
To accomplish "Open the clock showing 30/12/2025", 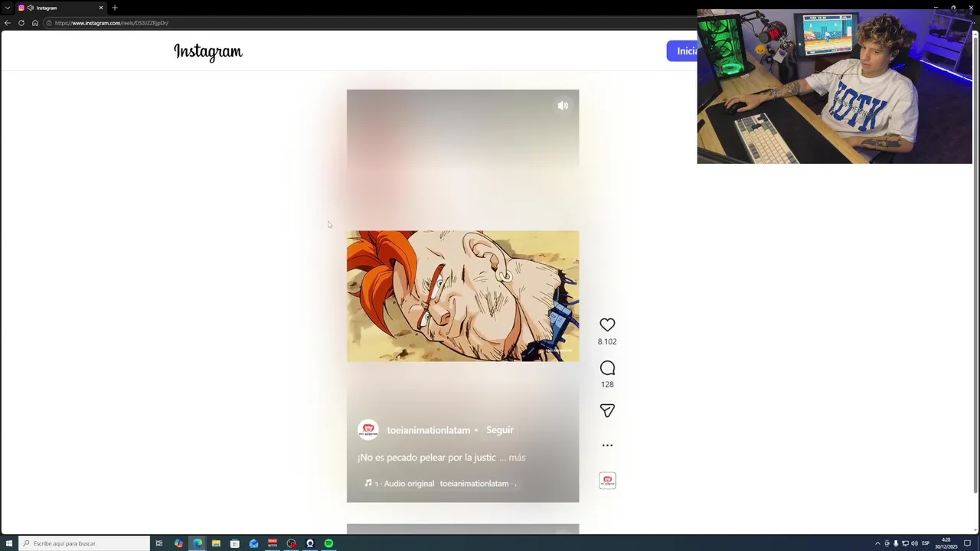I will pos(946,543).
